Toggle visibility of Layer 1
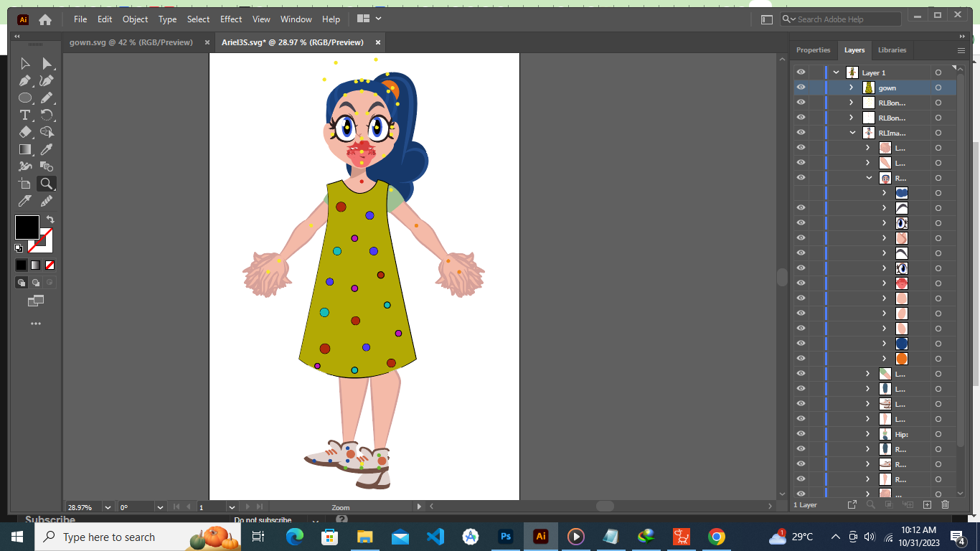The image size is (980, 551). coord(801,72)
